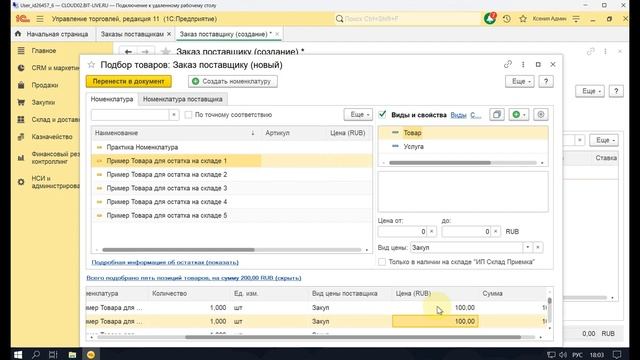640x360 pixels.
Task: Open Подробная информация об остатках link
Action: [165, 262]
